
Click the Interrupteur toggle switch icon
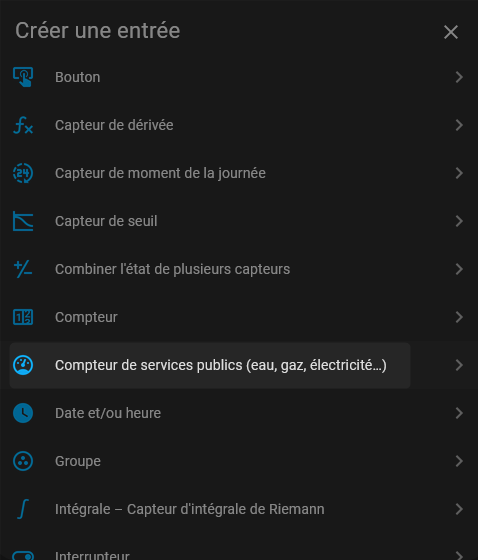point(23,556)
